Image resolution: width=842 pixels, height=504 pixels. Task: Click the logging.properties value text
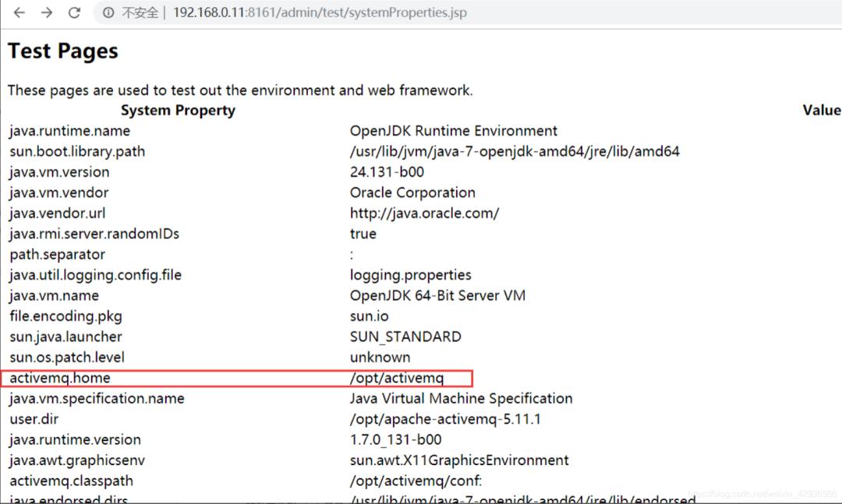pyautogui.click(x=410, y=275)
